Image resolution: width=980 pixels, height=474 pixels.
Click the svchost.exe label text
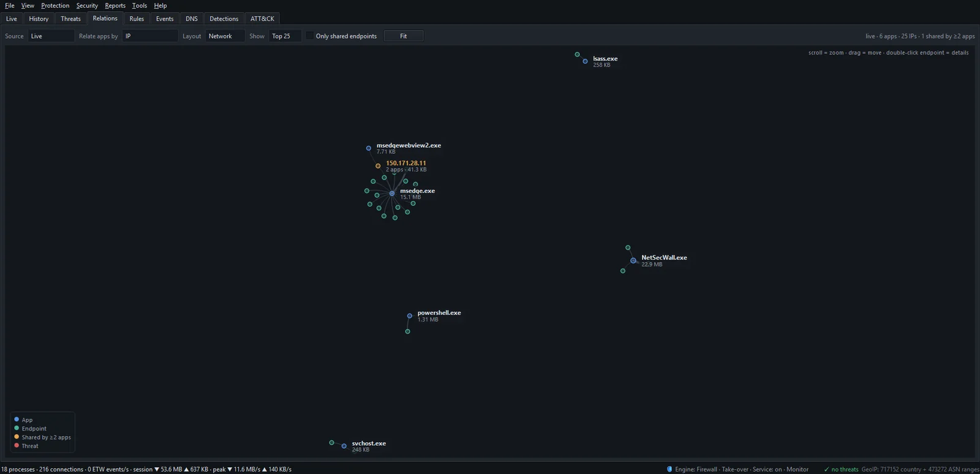(369, 443)
